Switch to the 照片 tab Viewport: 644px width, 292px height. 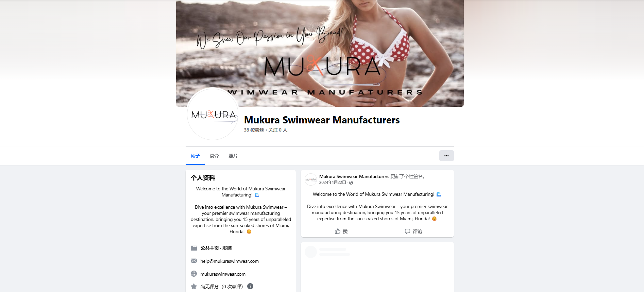233,156
